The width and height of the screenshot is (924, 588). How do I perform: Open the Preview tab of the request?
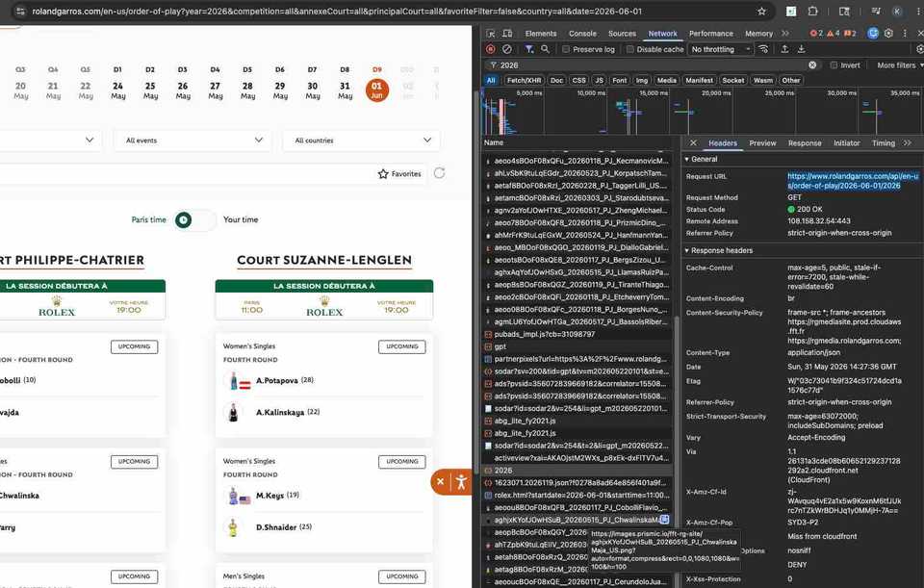[x=762, y=143]
